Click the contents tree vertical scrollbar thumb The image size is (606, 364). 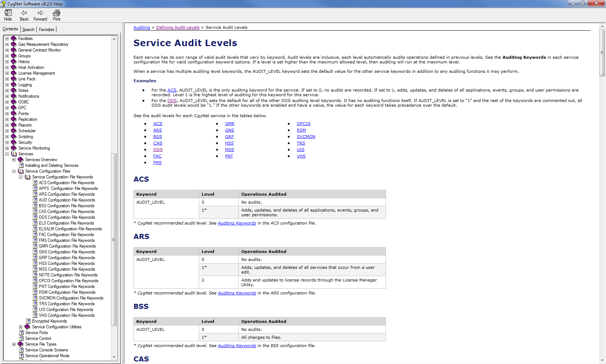click(x=114, y=239)
